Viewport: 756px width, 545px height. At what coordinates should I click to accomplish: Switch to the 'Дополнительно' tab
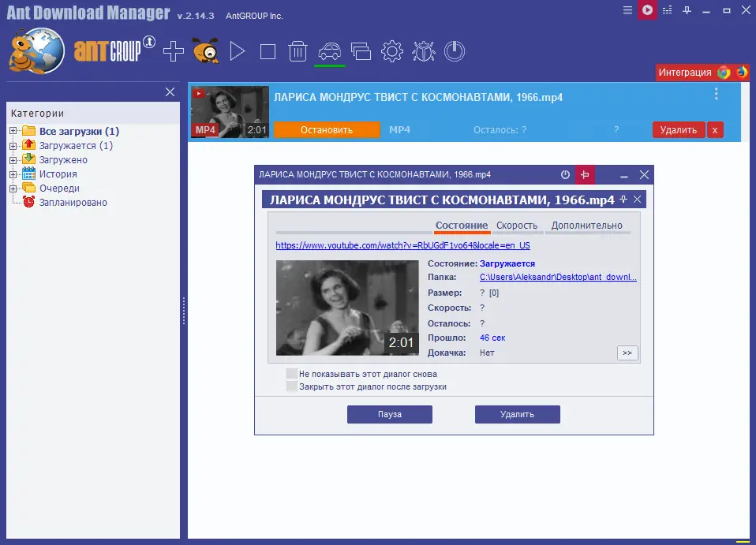pyautogui.click(x=587, y=225)
